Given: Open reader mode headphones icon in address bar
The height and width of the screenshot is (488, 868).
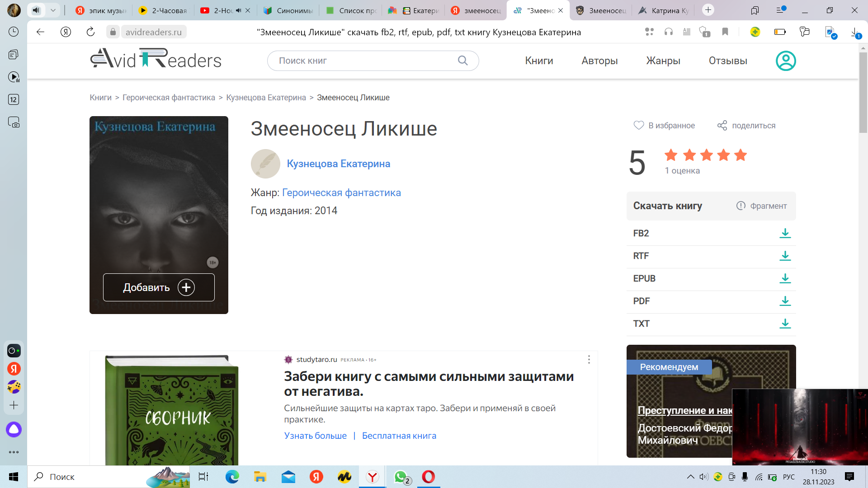Looking at the screenshot, I should click(669, 32).
